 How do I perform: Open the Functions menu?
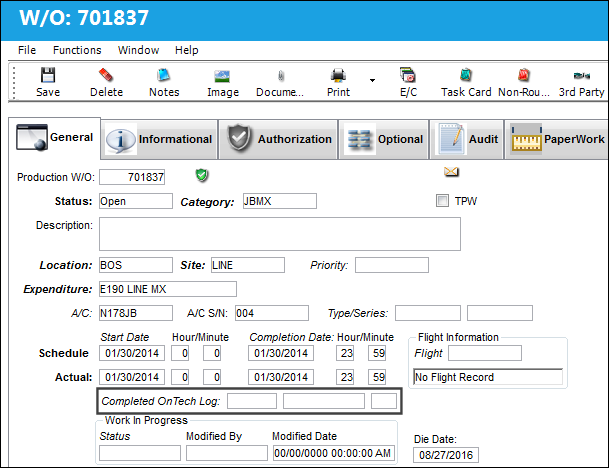pos(77,50)
